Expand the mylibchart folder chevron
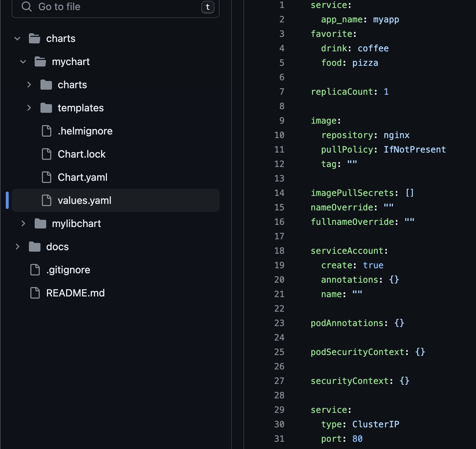The height and width of the screenshot is (449, 476). click(x=23, y=223)
